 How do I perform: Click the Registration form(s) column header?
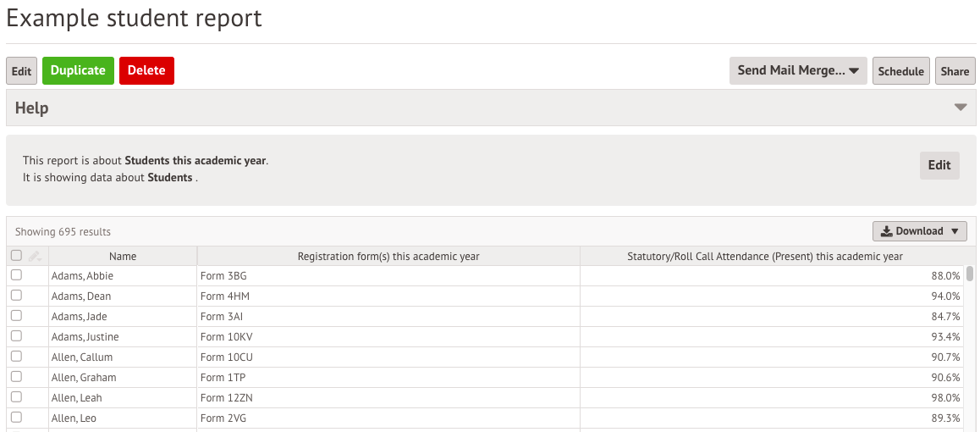point(388,257)
